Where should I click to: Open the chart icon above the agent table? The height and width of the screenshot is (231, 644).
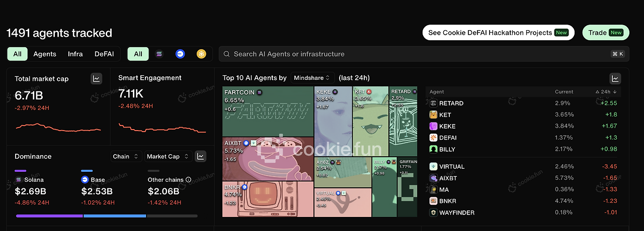[x=615, y=78]
